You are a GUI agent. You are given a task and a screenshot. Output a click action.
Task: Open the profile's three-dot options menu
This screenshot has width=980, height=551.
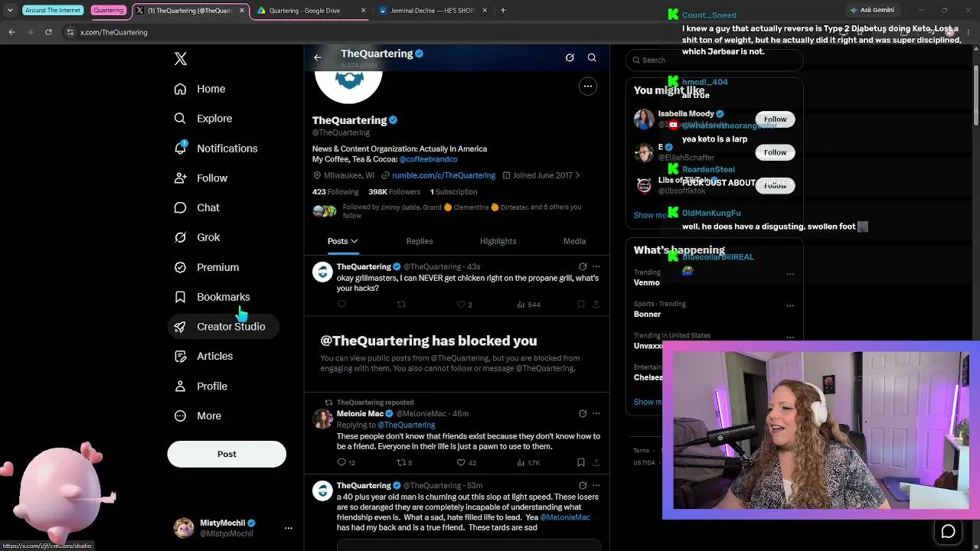tap(588, 86)
